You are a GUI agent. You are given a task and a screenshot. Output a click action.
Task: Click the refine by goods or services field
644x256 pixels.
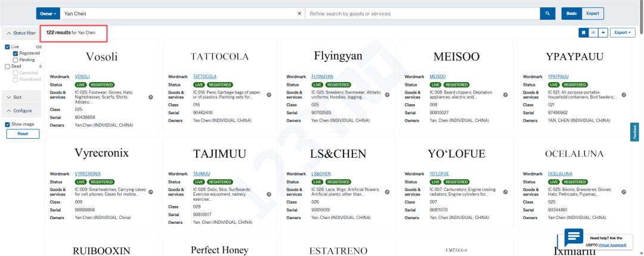coord(423,14)
